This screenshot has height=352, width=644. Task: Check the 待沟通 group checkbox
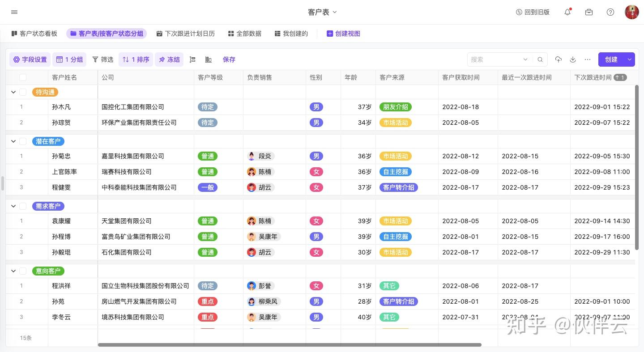pyautogui.click(x=23, y=92)
